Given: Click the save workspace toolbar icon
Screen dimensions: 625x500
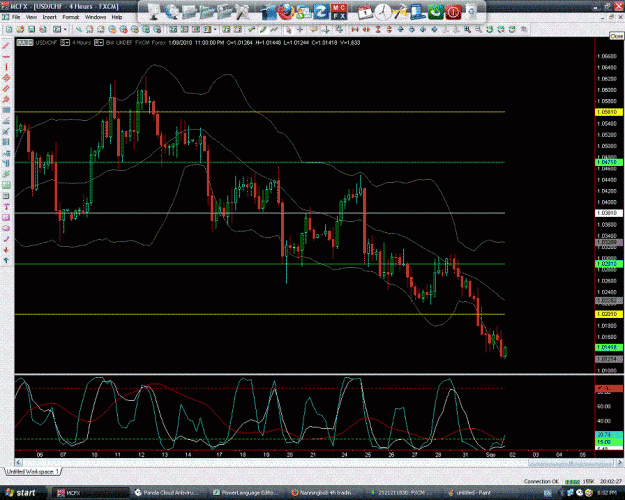Looking at the screenshot, I should coord(31,30).
